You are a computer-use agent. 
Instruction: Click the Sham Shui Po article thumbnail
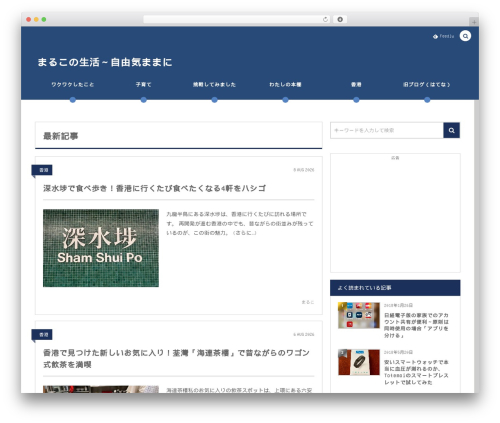[x=101, y=248]
